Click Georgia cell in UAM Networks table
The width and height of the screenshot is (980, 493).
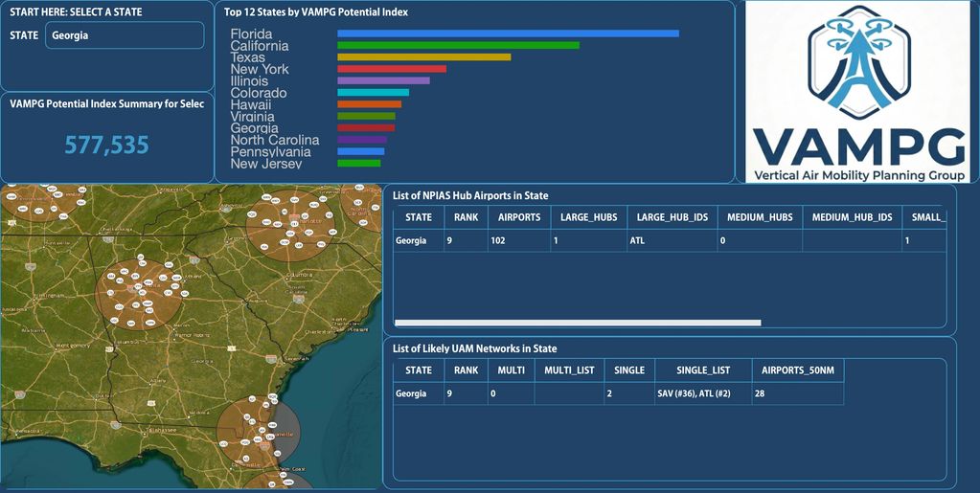click(x=419, y=393)
